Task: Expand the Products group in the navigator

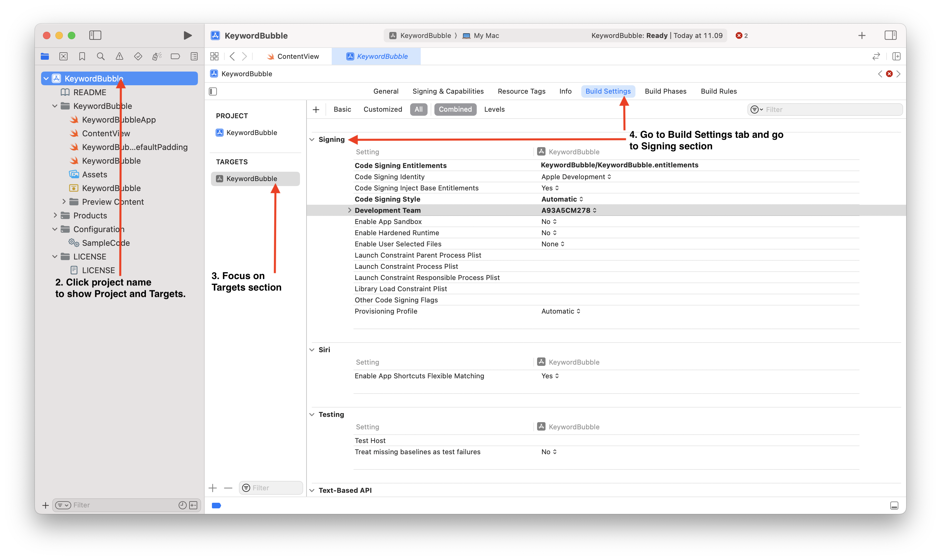Action: (55, 215)
